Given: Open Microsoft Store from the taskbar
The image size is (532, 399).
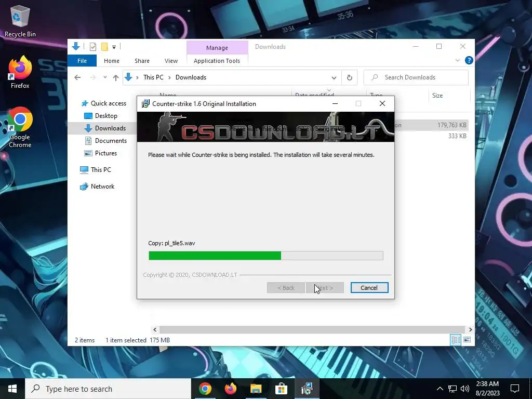Looking at the screenshot, I should (281, 389).
